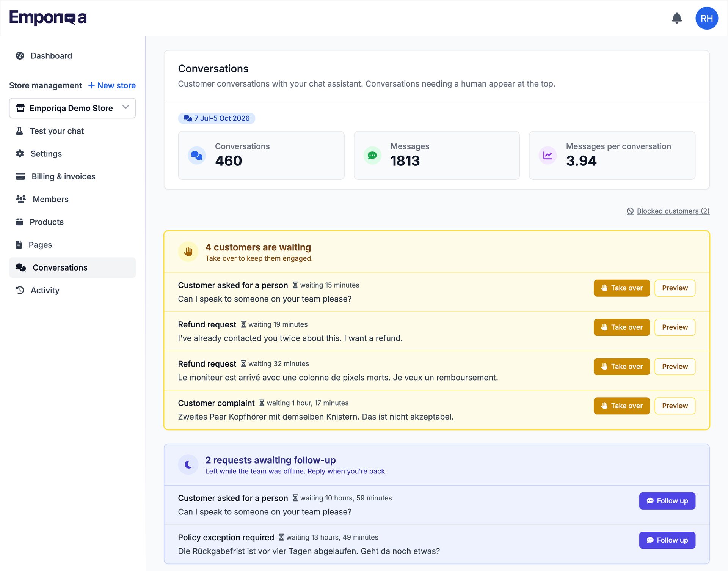Take over the Customer complaint conversation
The image size is (728, 571).
pos(622,406)
